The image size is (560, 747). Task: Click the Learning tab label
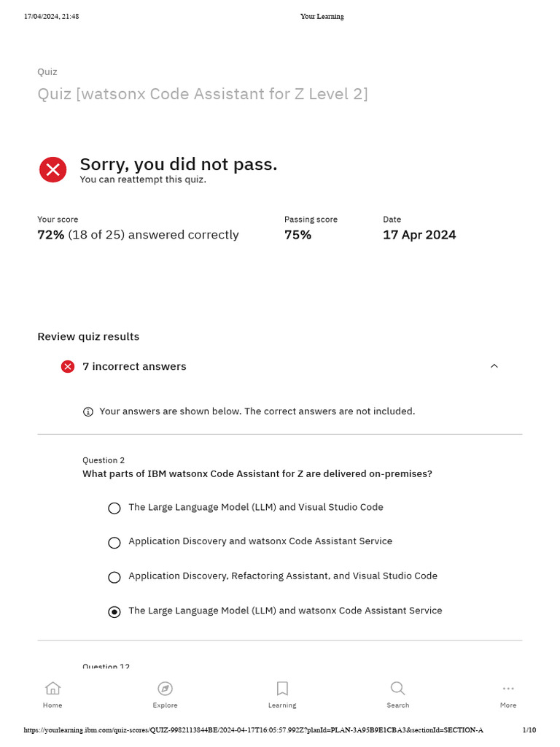282,705
